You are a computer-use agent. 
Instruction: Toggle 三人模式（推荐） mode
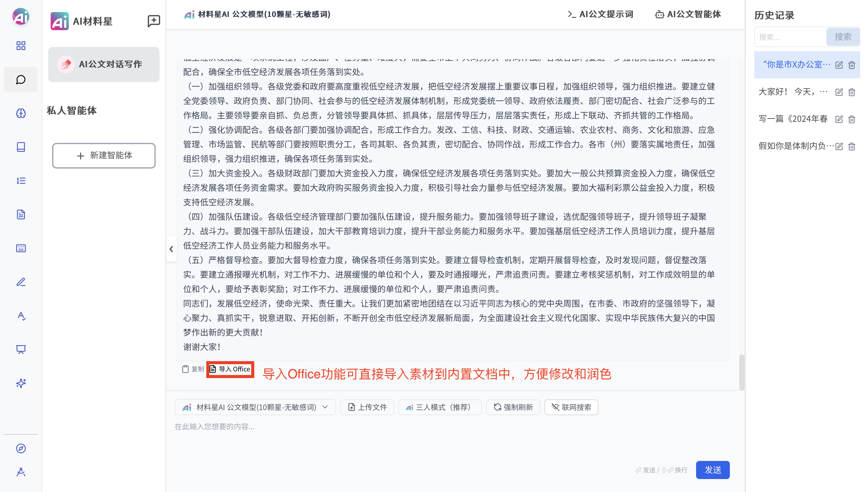pos(440,407)
